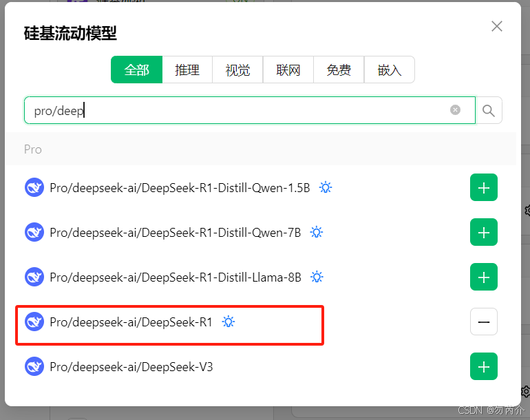Switch to the 嵌入 tab
Image resolution: width=530 pixels, height=420 pixels.
coord(390,70)
